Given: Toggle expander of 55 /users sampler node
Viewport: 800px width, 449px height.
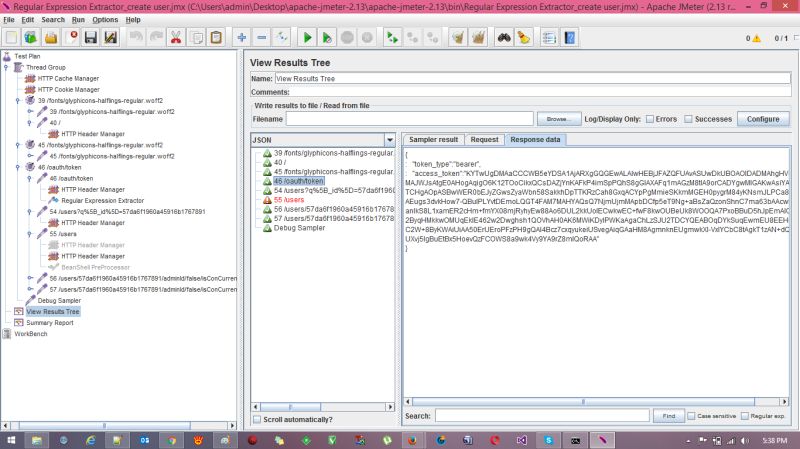Looking at the screenshot, I should pyautogui.click(x=30, y=234).
